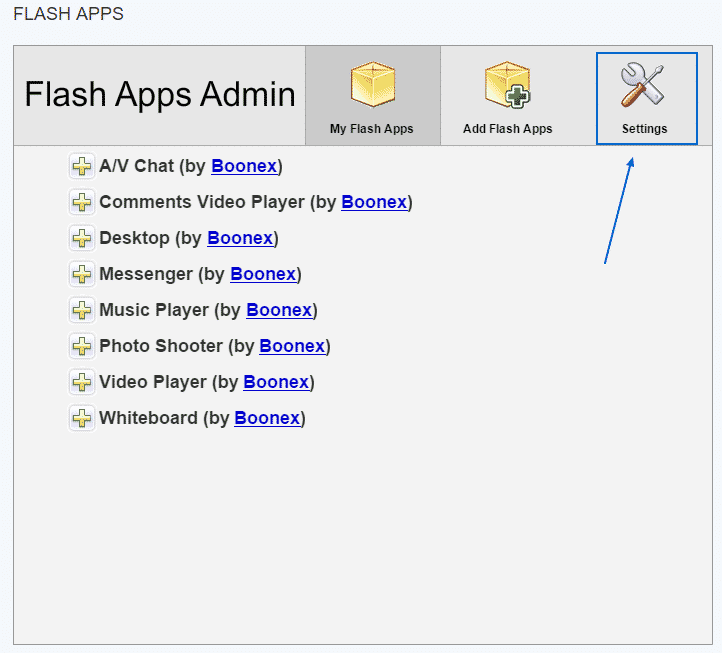Viewport: 722px width, 653px height.
Task: Select the 'Music Player' app name text
Action: tap(154, 310)
